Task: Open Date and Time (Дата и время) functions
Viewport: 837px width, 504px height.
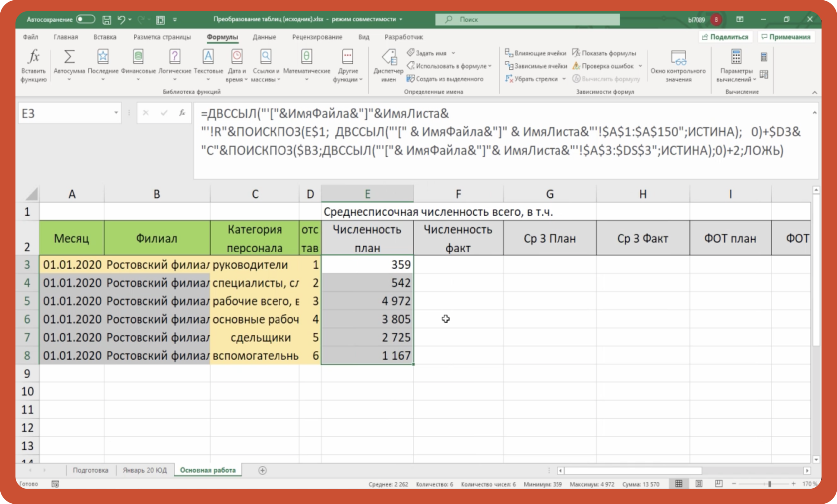Action: pyautogui.click(x=237, y=65)
